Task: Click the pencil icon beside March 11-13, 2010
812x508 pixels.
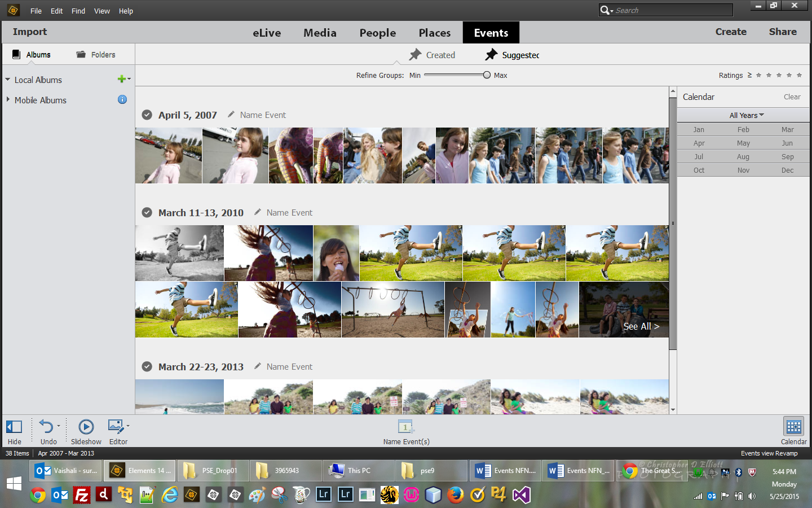Action: [258, 212]
